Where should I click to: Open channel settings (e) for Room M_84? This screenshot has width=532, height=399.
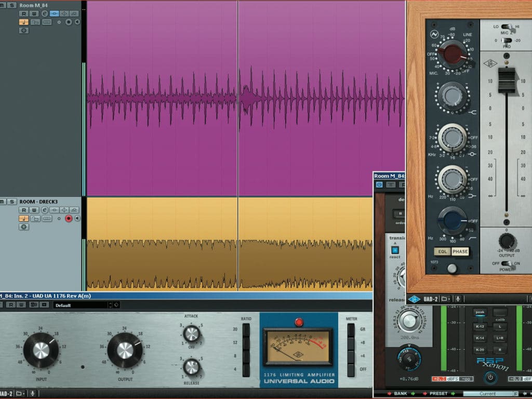click(45, 14)
